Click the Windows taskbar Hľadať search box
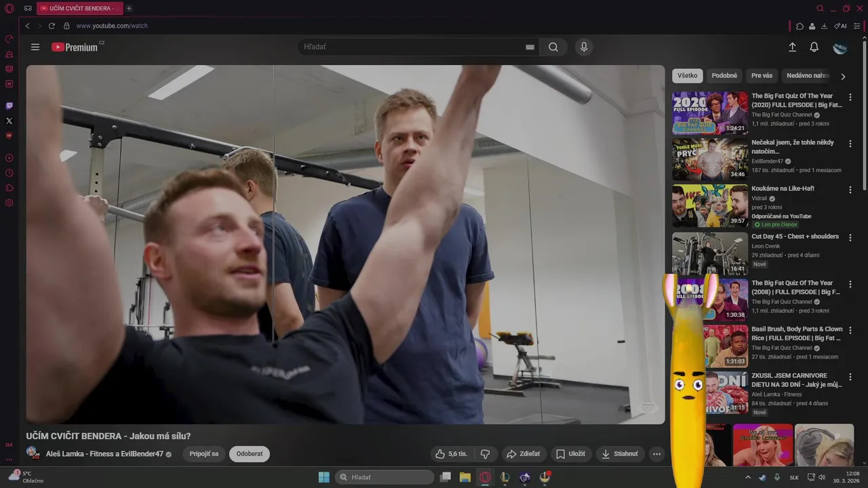Viewport: 868px width, 488px height. tap(385, 477)
